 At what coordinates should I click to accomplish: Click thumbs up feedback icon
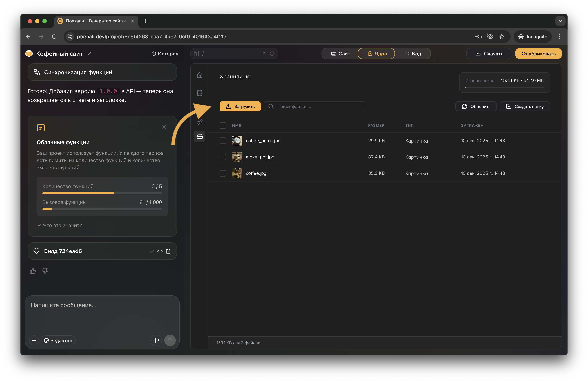(x=33, y=271)
